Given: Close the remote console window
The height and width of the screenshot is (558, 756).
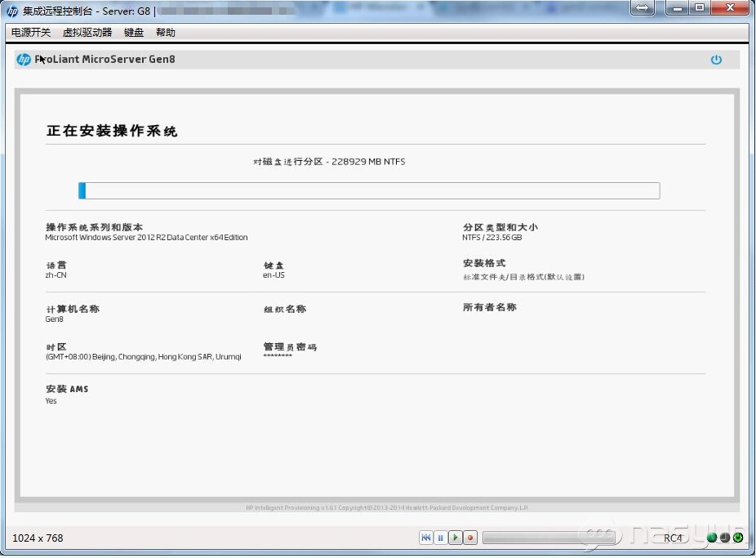Looking at the screenshot, I should click(730, 7).
